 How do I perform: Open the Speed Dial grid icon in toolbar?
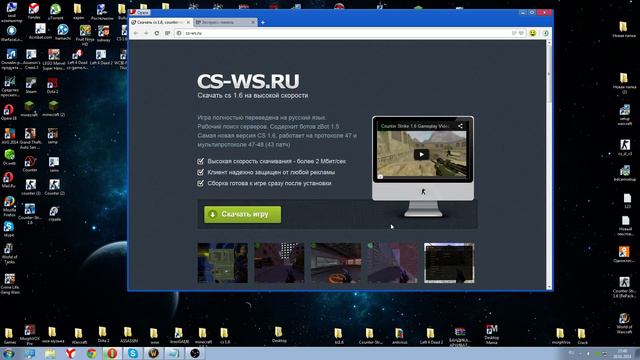point(167,33)
